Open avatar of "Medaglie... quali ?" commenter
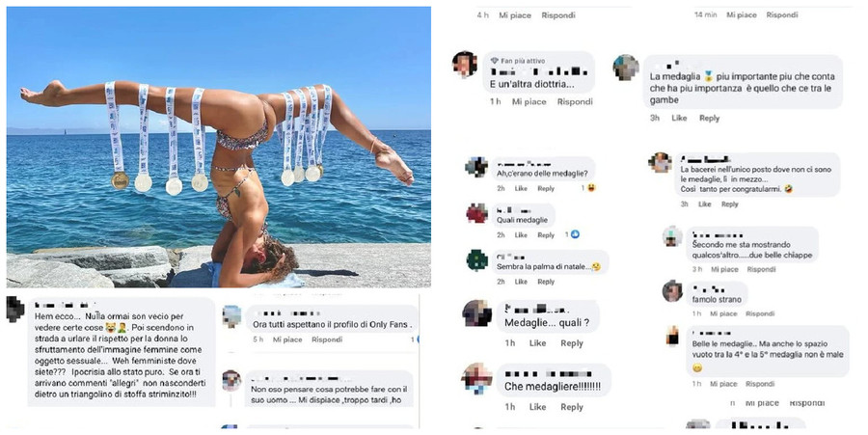The height and width of the screenshot is (435, 868). [476, 313]
